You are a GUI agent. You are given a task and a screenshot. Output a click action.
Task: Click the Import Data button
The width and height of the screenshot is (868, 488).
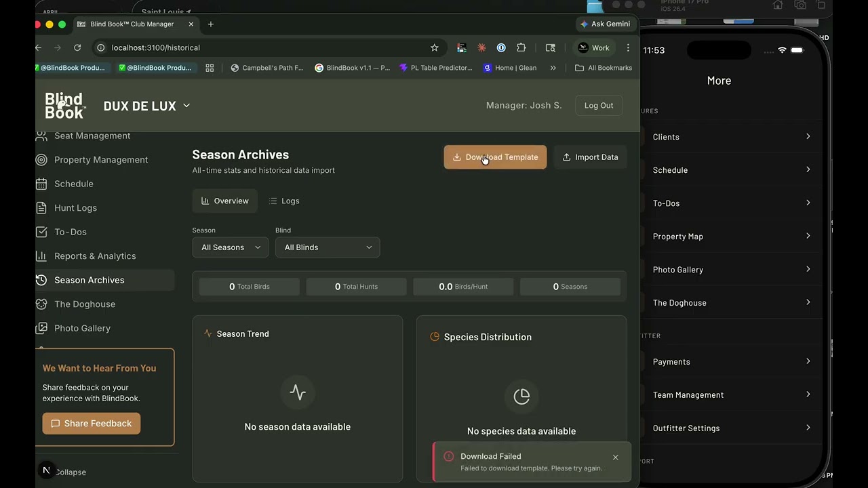click(590, 157)
